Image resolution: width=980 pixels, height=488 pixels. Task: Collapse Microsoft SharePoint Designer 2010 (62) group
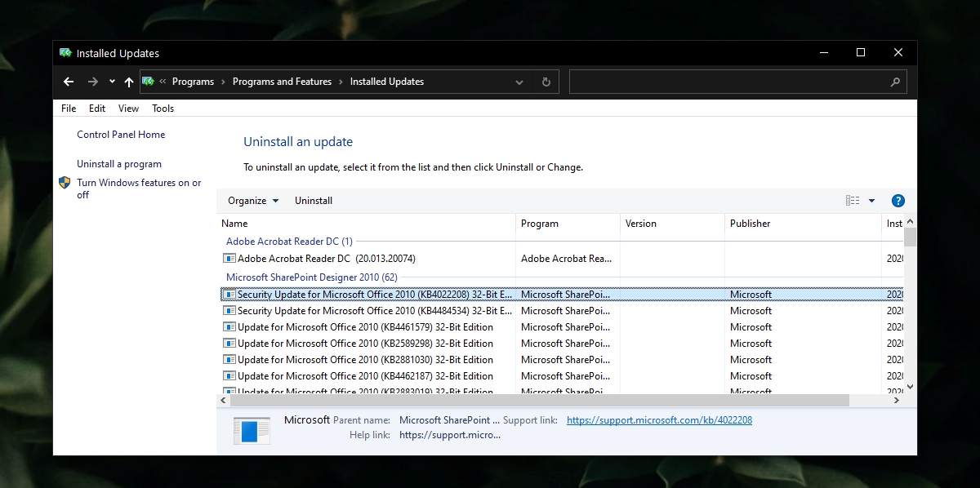click(x=312, y=277)
